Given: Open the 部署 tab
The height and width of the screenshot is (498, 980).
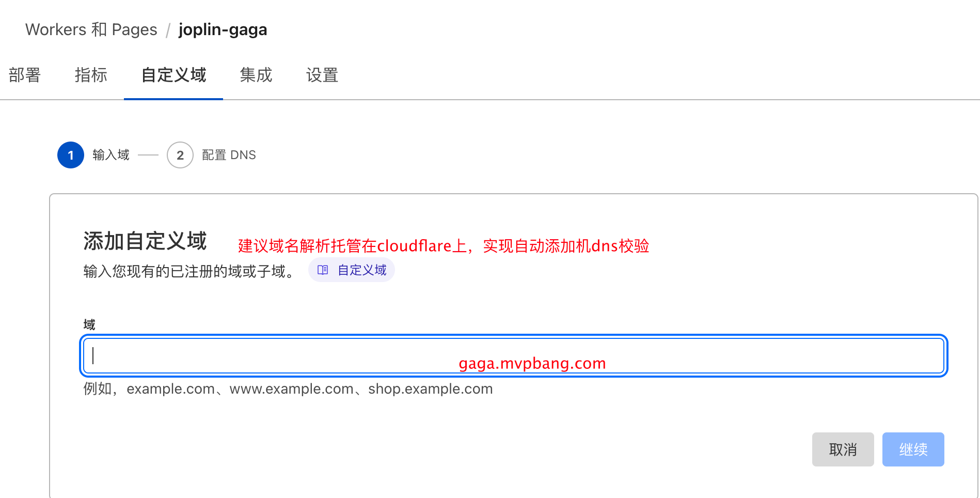Looking at the screenshot, I should click(25, 75).
